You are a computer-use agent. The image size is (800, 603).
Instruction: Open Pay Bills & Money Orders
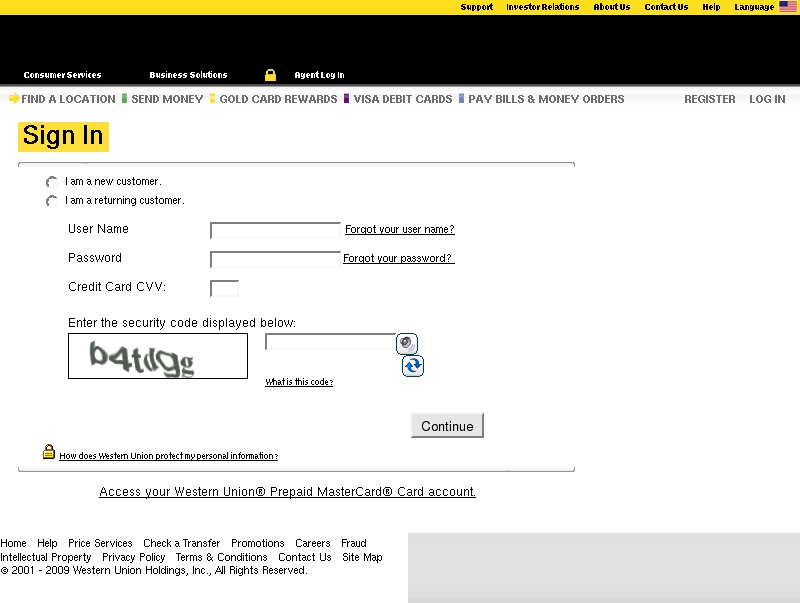[546, 99]
